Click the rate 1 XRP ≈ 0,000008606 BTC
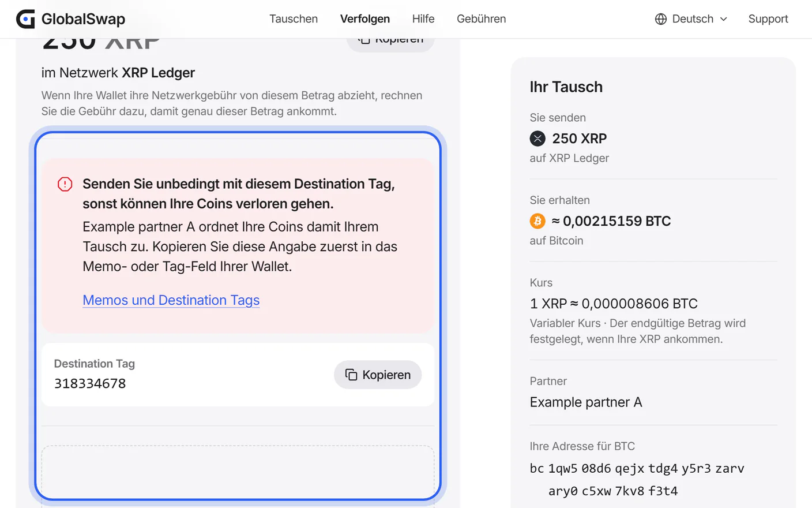 (x=614, y=304)
